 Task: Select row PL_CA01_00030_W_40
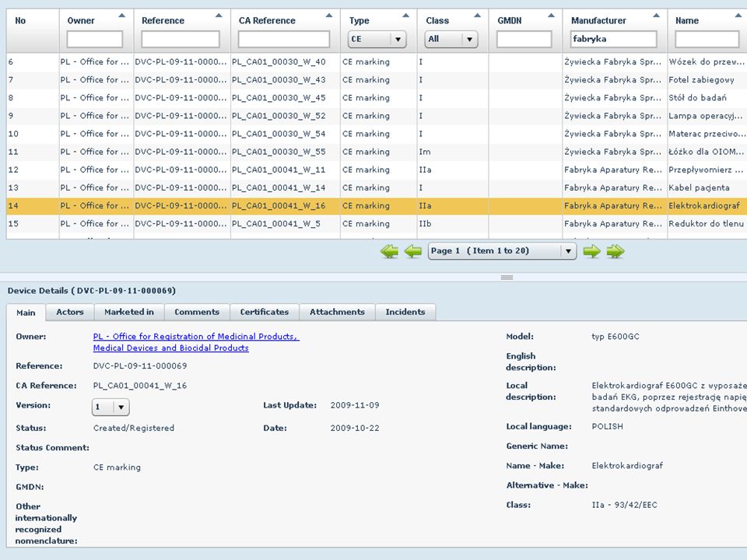377,62
